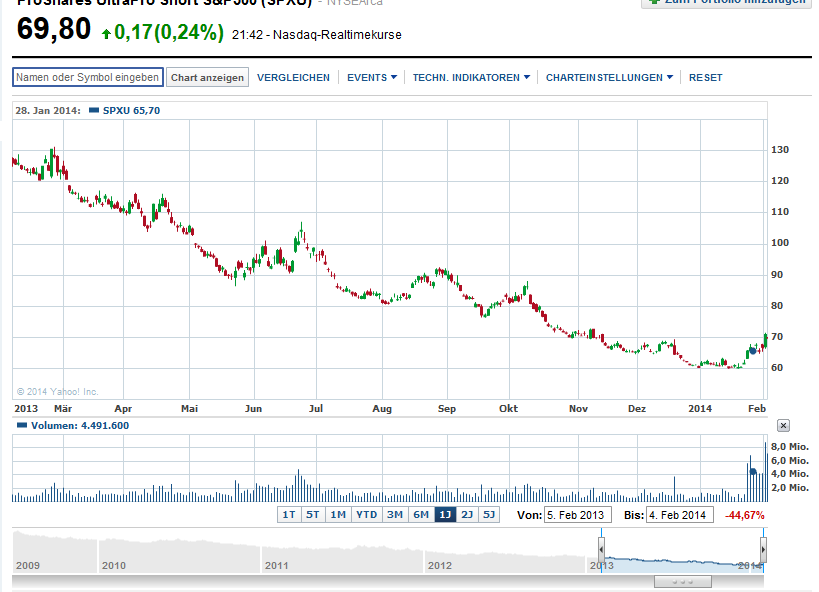Click the Von date field
Image resolution: width=819 pixels, height=592 pixels.
pos(578,515)
